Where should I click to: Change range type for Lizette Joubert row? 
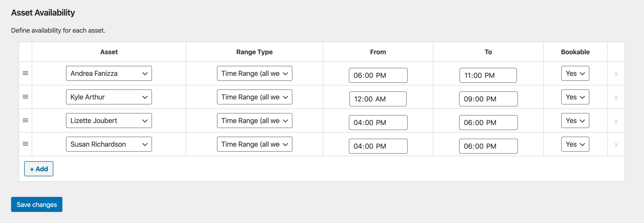[x=254, y=121]
